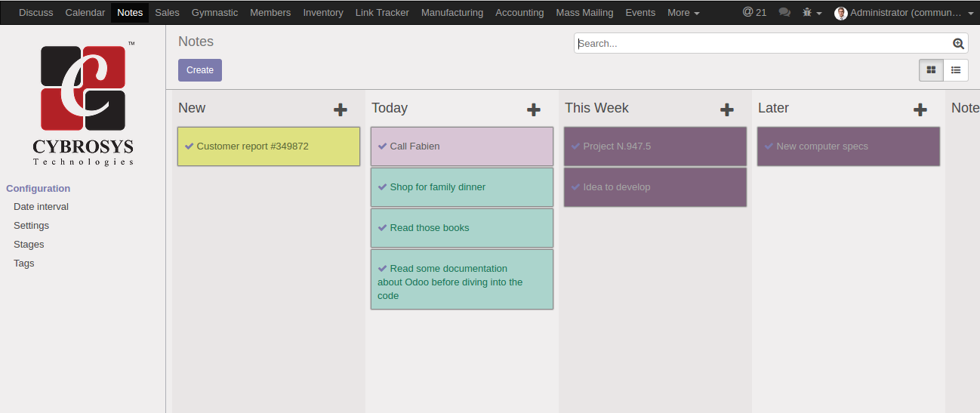This screenshot has height=413, width=980.
Task: Open the Inventory menu
Action: click(323, 13)
